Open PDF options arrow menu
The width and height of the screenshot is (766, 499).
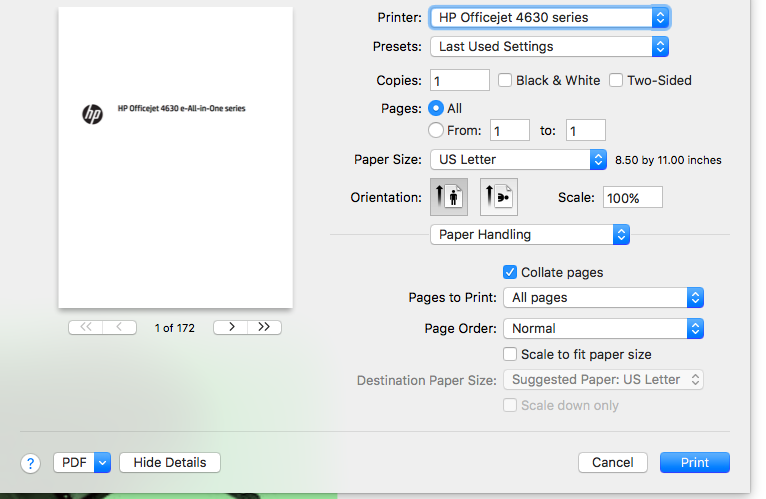pos(103,462)
